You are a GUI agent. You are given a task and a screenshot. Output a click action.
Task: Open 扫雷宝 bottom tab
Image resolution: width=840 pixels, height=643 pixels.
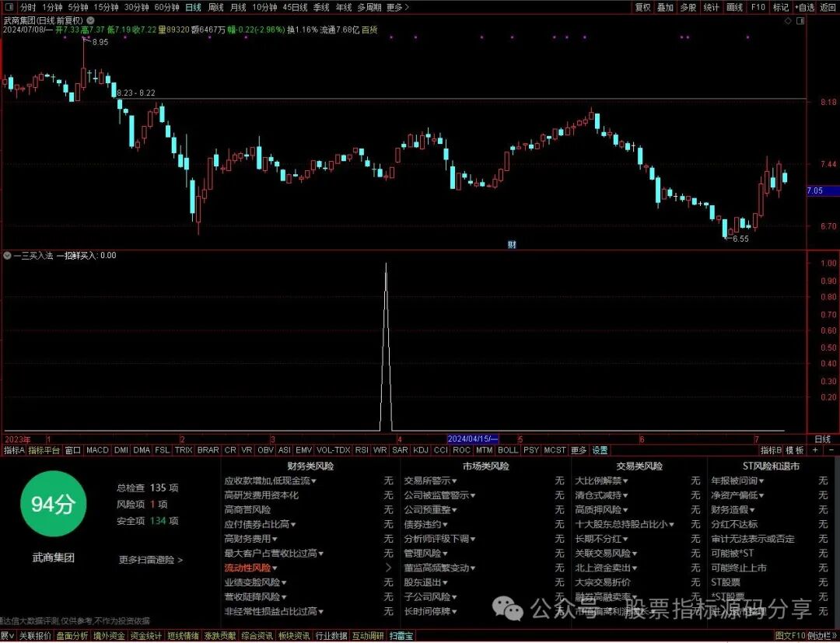tap(401, 636)
